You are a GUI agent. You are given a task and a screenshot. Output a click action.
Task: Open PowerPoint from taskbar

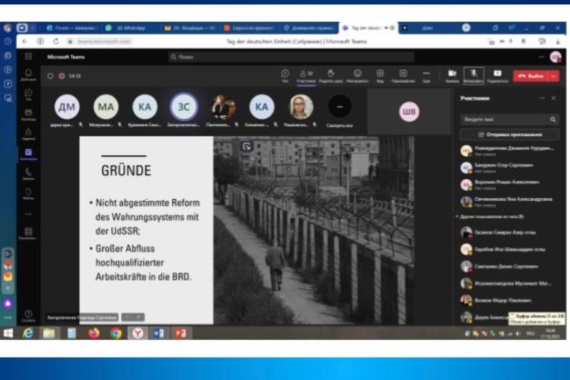pyautogui.click(x=181, y=333)
